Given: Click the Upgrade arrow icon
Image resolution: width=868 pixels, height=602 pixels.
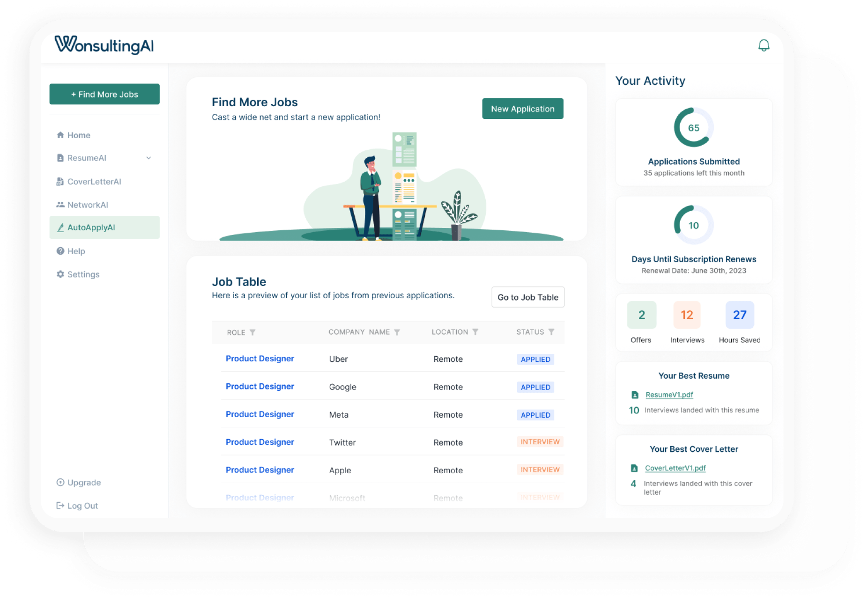Looking at the screenshot, I should (x=60, y=483).
